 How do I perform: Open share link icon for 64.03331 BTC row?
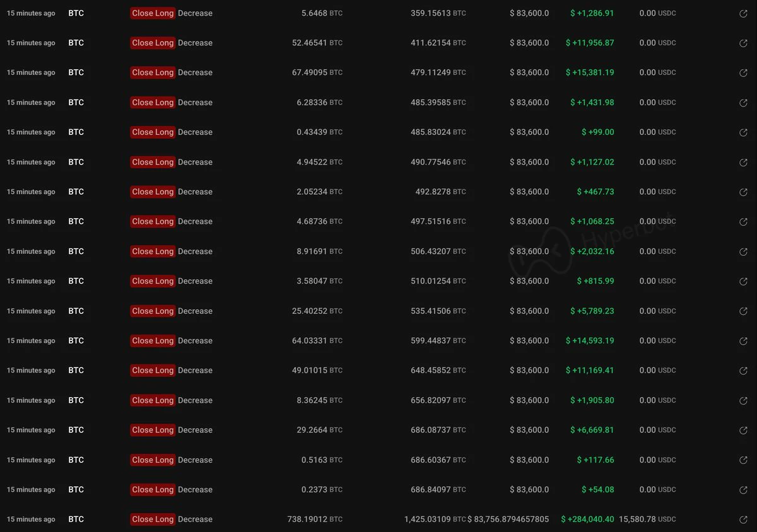[x=743, y=341]
